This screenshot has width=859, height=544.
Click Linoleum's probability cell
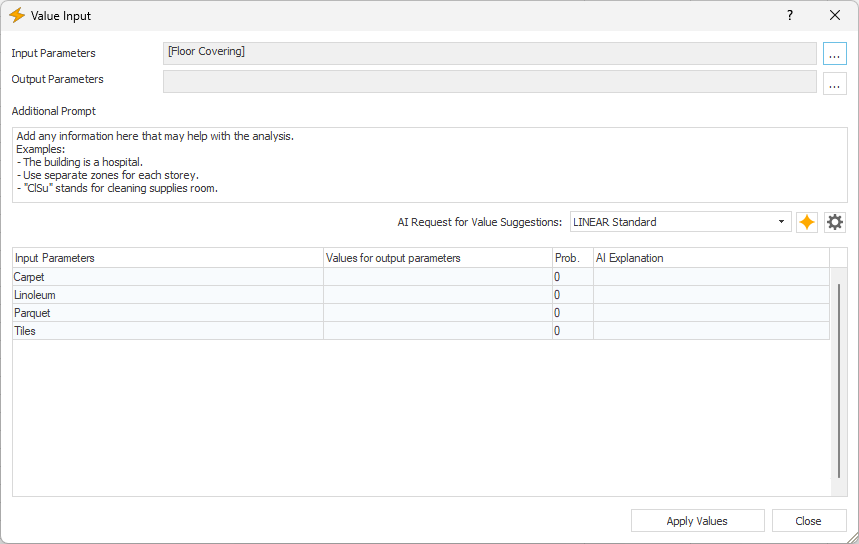(573, 295)
